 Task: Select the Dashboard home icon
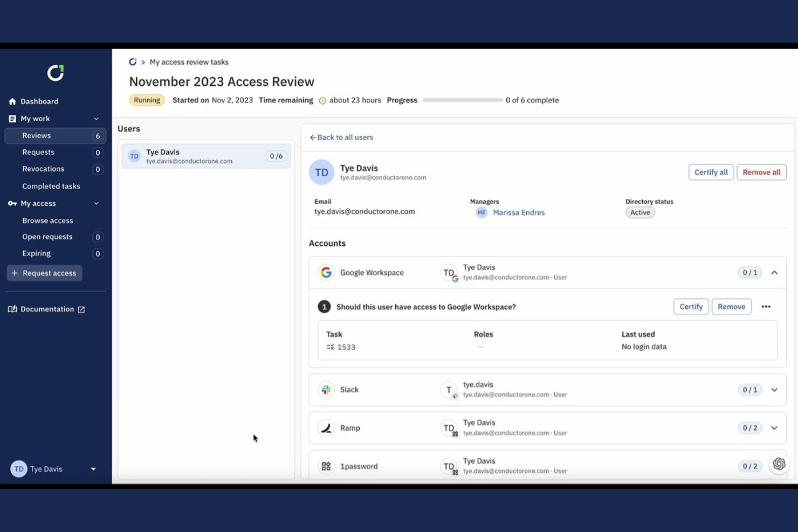tap(11, 101)
